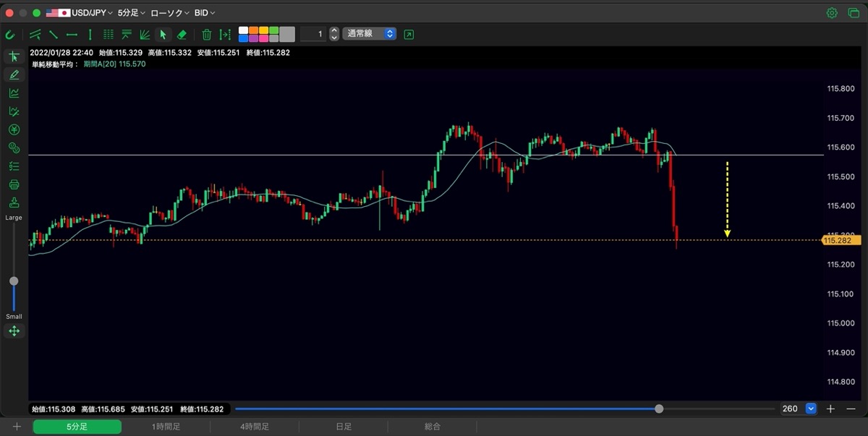This screenshot has height=436, width=868.
Task: Delete drawings with the trash icon
Action: [x=207, y=34]
